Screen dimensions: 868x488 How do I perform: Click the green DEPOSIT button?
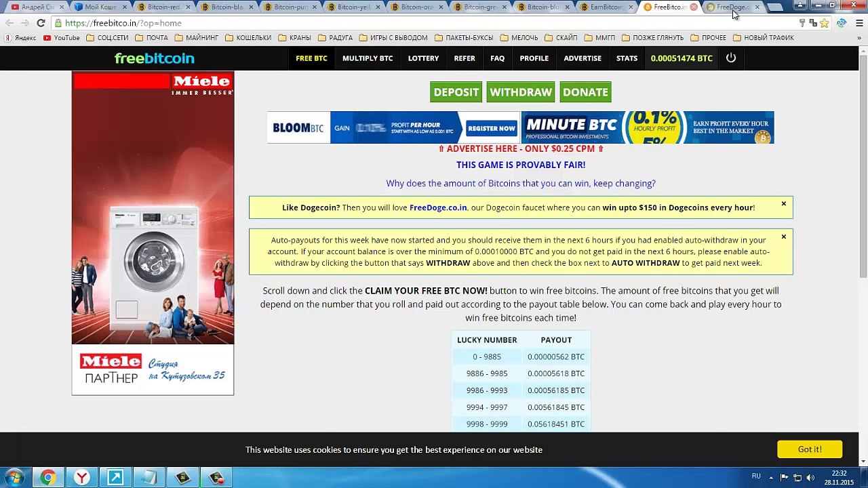click(x=456, y=92)
